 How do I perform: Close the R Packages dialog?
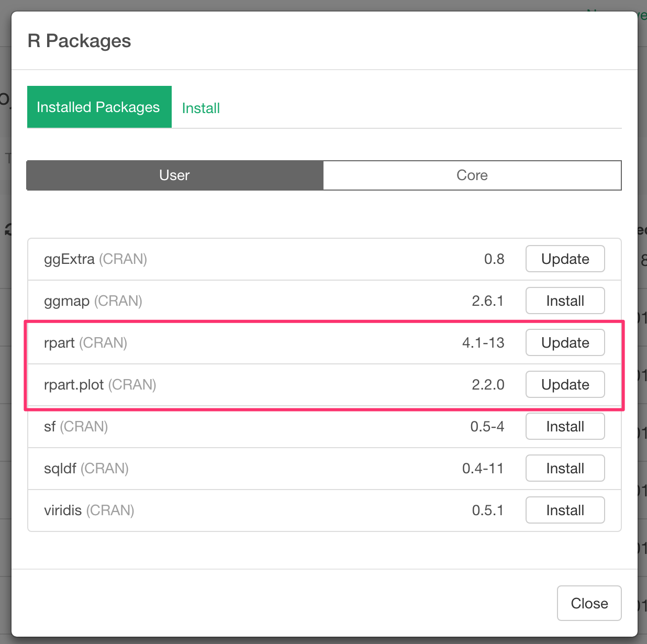pos(589,603)
